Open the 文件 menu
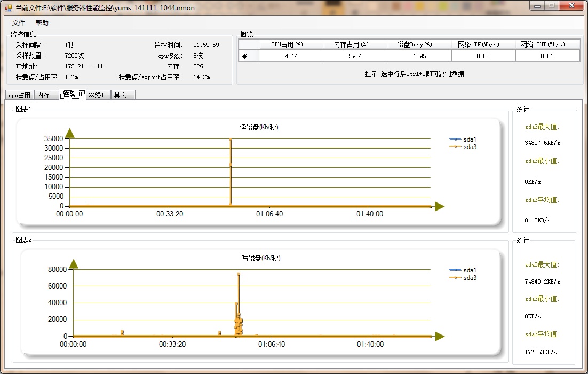 tap(18, 23)
